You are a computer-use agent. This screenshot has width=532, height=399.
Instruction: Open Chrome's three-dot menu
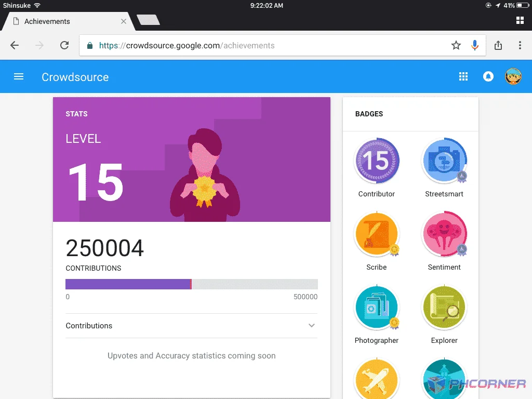[x=520, y=46]
